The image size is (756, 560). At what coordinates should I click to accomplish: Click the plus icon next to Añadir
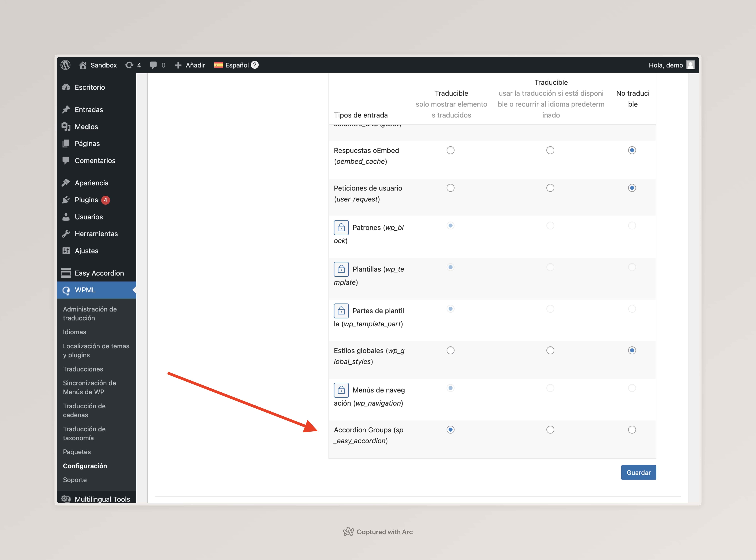point(178,65)
